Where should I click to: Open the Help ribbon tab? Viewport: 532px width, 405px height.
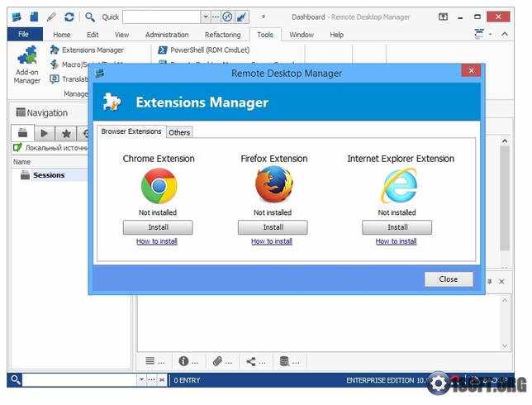[x=336, y=35]
